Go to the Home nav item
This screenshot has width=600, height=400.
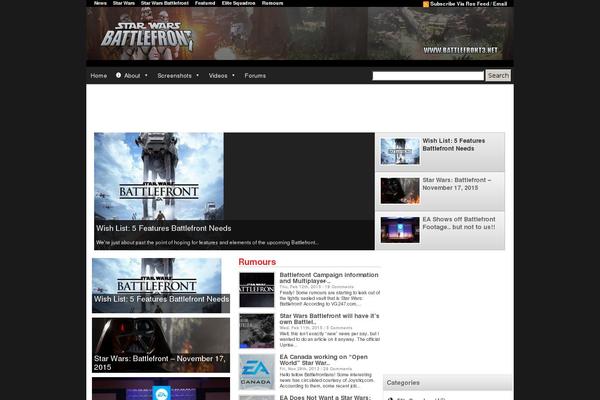pos(99,76)
